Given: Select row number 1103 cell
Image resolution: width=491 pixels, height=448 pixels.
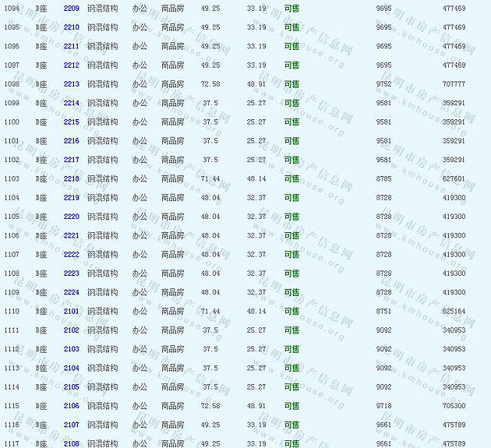Looking at the screenshot, I should [x=12, y=178].
